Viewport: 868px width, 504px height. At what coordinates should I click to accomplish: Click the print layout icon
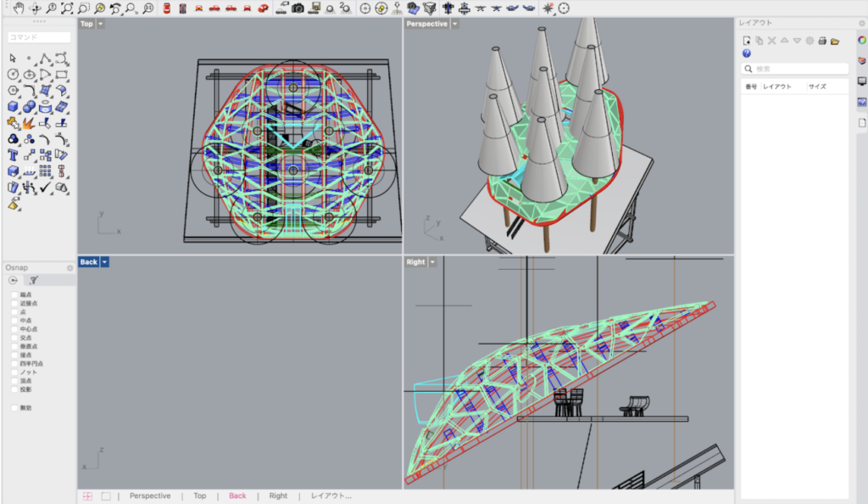[x=822, y=41]
